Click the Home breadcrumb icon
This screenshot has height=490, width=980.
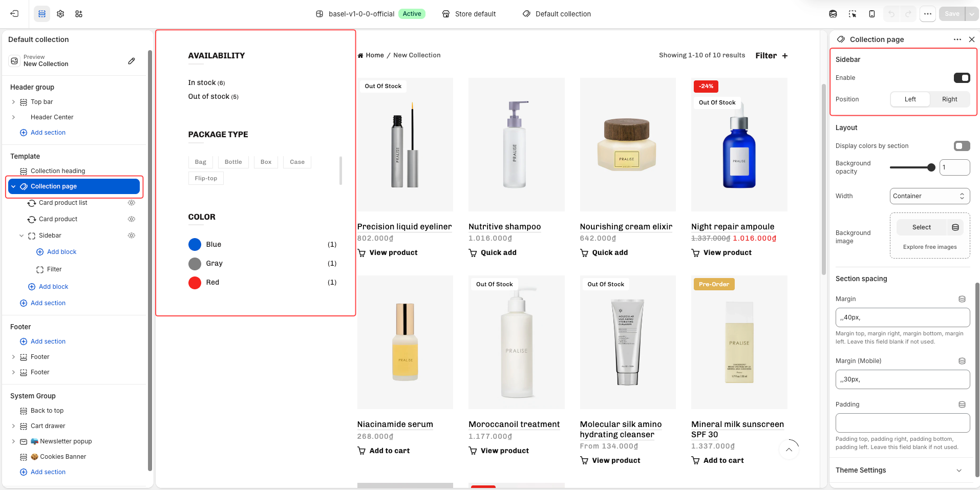click(x=360, y=55)
